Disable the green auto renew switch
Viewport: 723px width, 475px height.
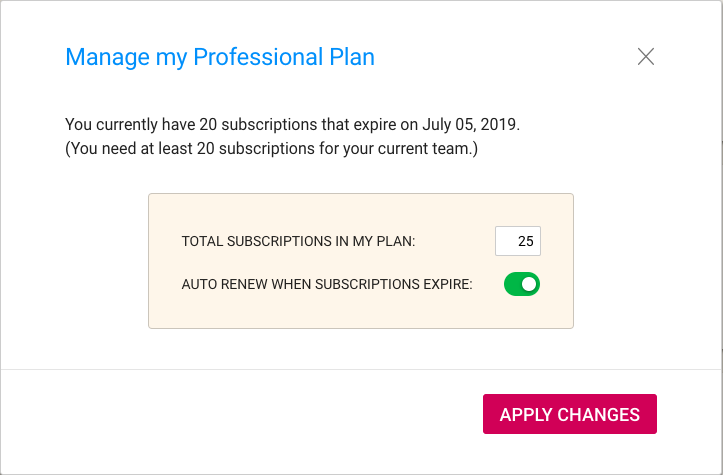click(x=522, y=284)
